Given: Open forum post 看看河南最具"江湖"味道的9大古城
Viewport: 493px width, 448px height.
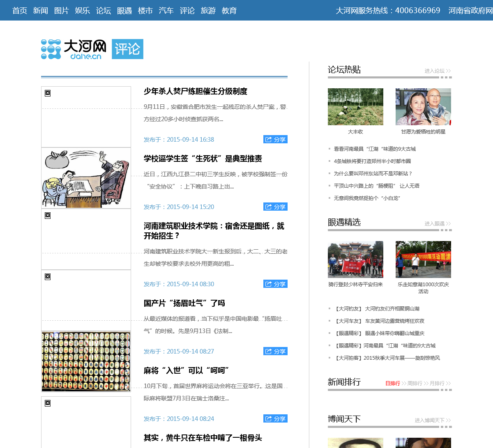Looking at the screenshot, I should pos(375,149).
